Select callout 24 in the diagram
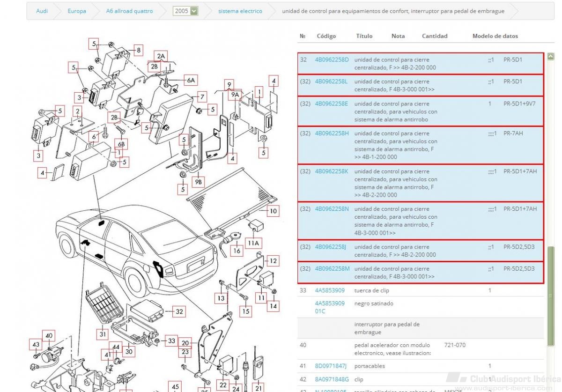The image size is (562, 392). click(236, 388)
